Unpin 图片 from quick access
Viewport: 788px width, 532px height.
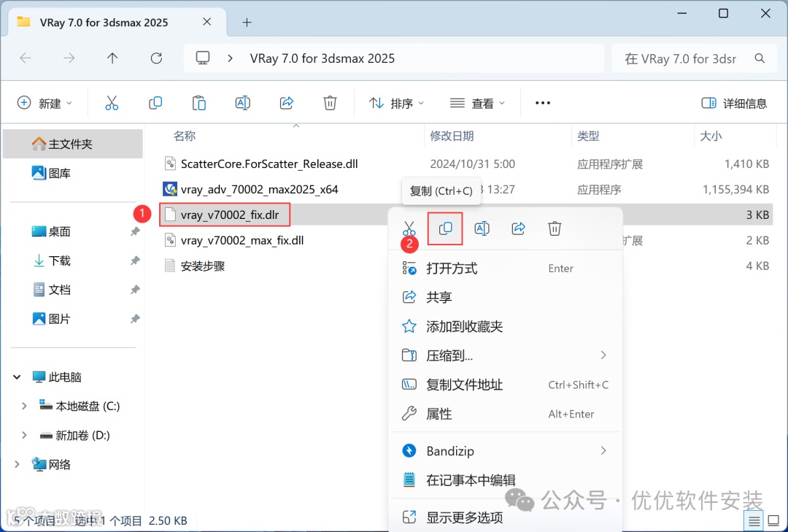click(x=135, y=319)
